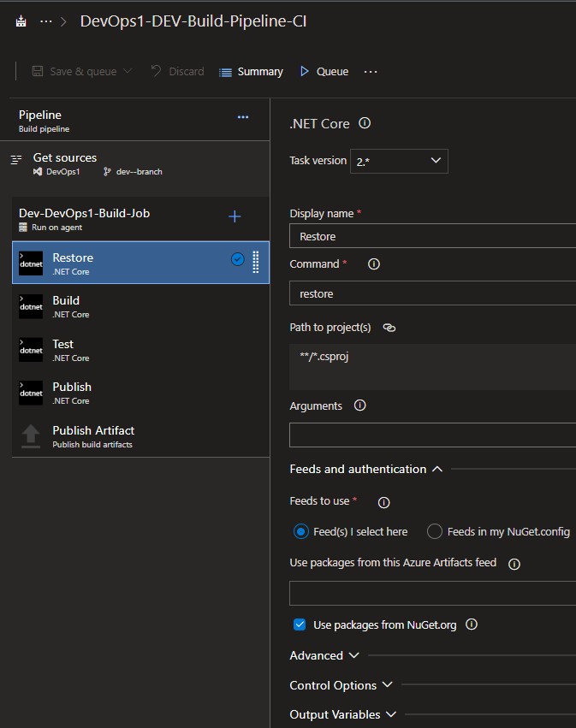This screenshot has width=576, height=728.
Task: Click the Arguments input field
Action: pyautogui.click(x=432, y=435)
